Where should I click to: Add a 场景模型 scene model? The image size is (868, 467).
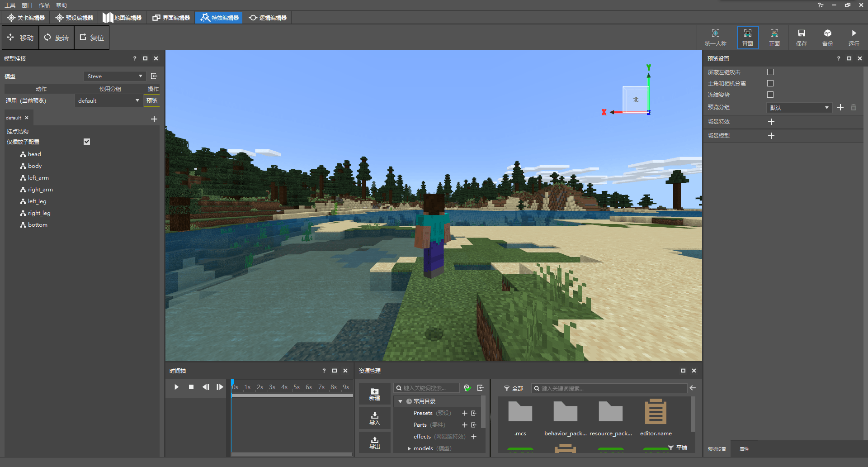click(771, 136)
